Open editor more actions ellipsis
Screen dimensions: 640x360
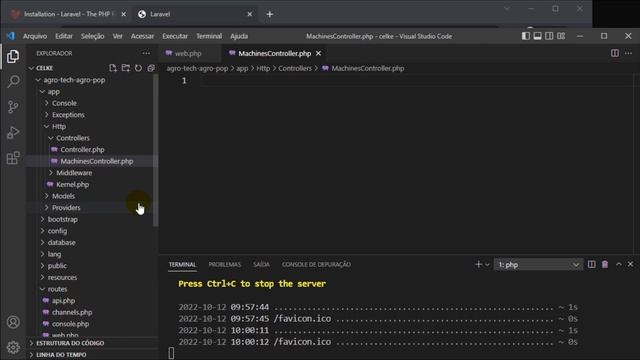pos(628,53)
